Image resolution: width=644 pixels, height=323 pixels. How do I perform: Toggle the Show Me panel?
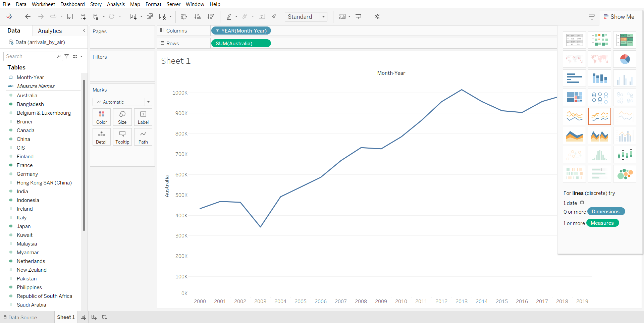619,17
